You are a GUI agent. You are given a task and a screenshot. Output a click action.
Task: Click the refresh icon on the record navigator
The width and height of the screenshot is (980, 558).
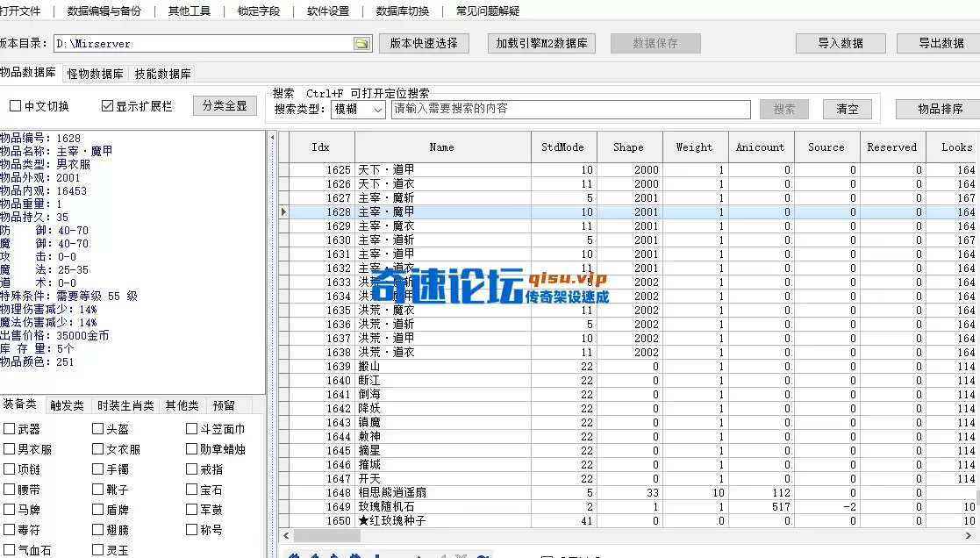[484, 554]
